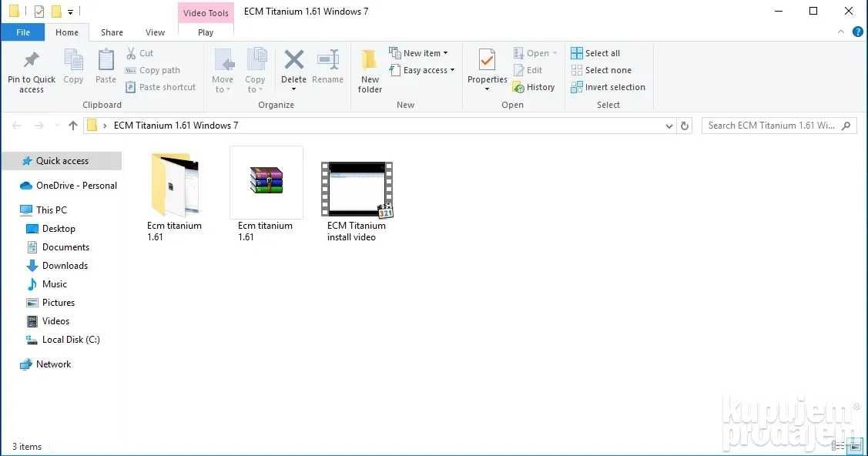This screenshot has height=456, width=868.
Task: Switch to large icons view in status bar
Action: 855,446
